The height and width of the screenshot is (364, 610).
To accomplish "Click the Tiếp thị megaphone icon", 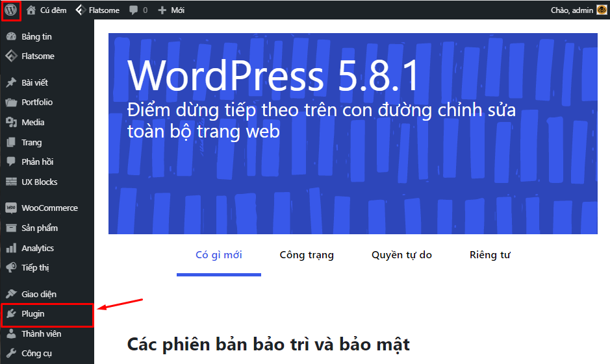I will pos(11,267).
